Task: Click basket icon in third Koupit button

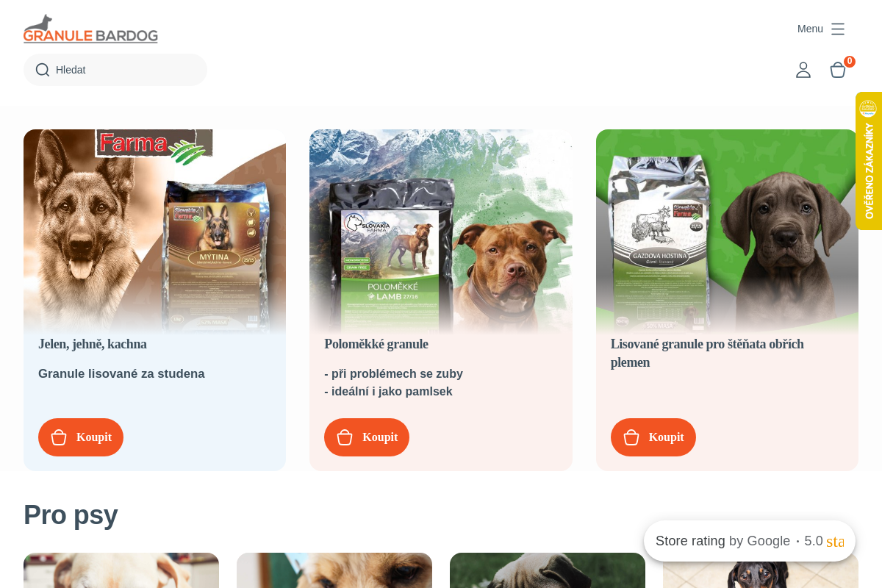Action: tap(631, 437)
